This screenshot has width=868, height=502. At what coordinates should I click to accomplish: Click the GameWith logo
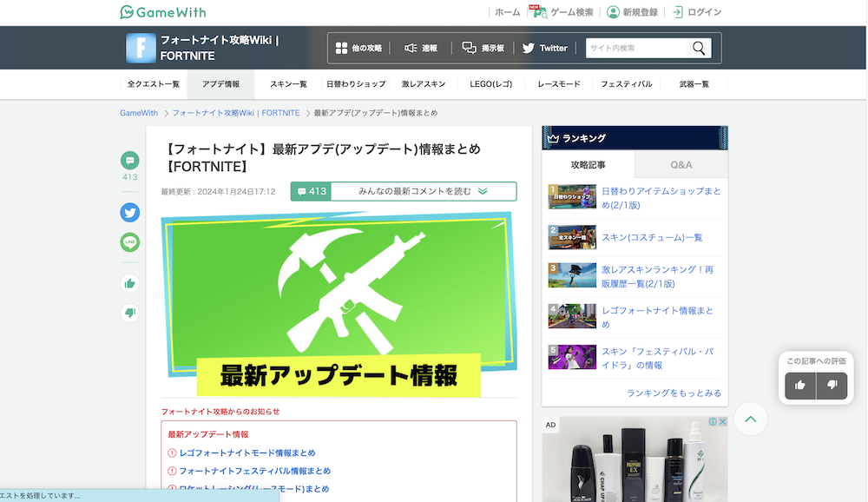pos(163,12)
